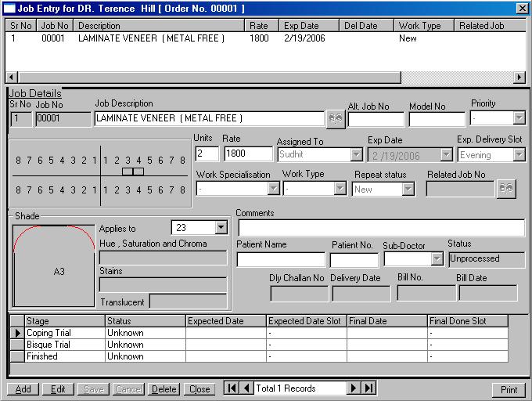The image size is (532, 401).
Task: Go to next record arrow
Action: (x=354, y=388)
